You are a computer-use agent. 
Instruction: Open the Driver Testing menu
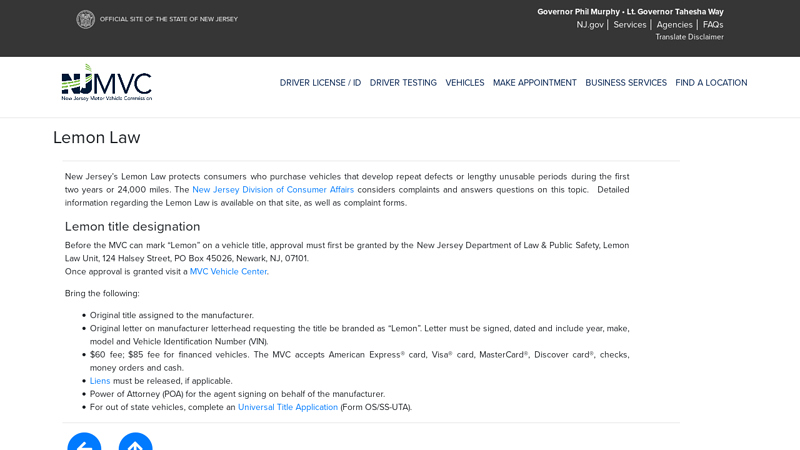403,83
